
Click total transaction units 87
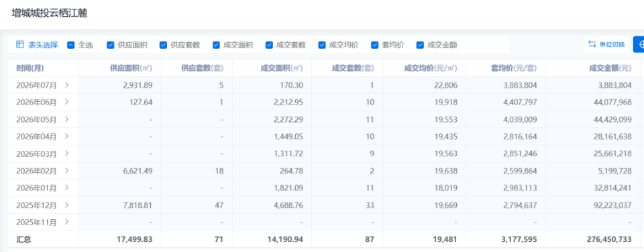pos(370,239)
